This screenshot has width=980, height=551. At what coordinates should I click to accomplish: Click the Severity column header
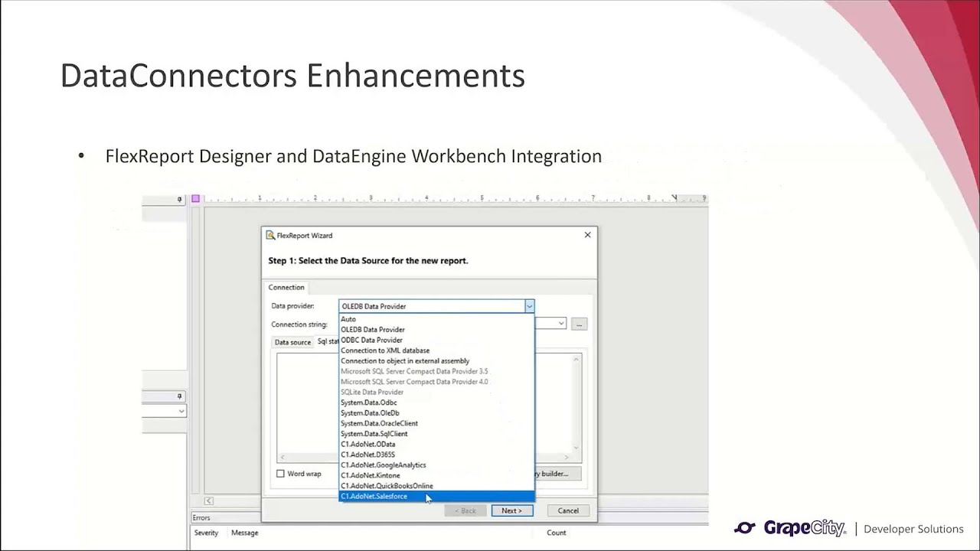pos(206,533)
